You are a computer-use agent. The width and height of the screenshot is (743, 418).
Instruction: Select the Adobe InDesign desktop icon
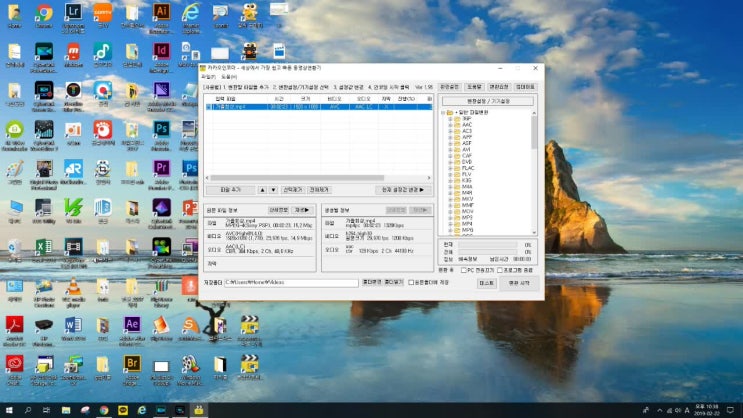161,51
